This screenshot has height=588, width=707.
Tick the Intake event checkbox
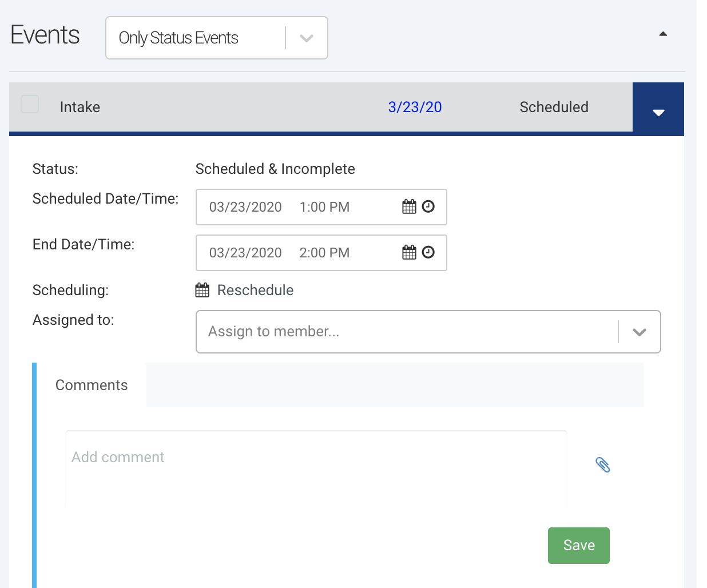[30, 105]
